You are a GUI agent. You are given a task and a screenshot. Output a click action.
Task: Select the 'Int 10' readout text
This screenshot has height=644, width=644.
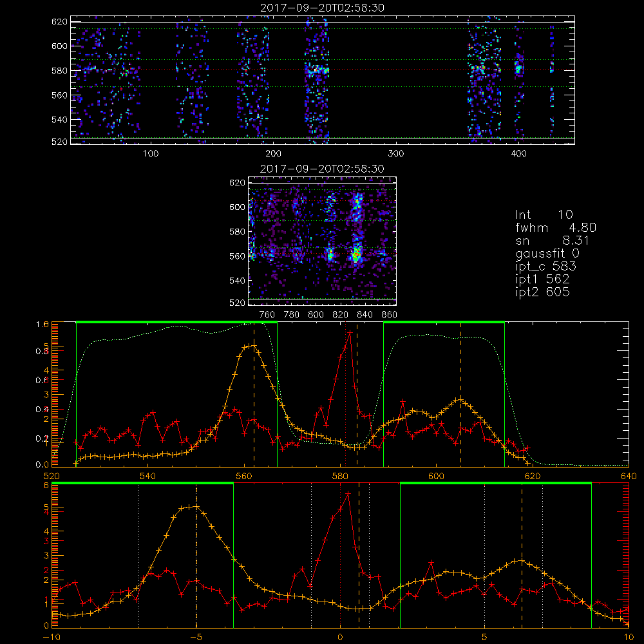coord(544,214)
